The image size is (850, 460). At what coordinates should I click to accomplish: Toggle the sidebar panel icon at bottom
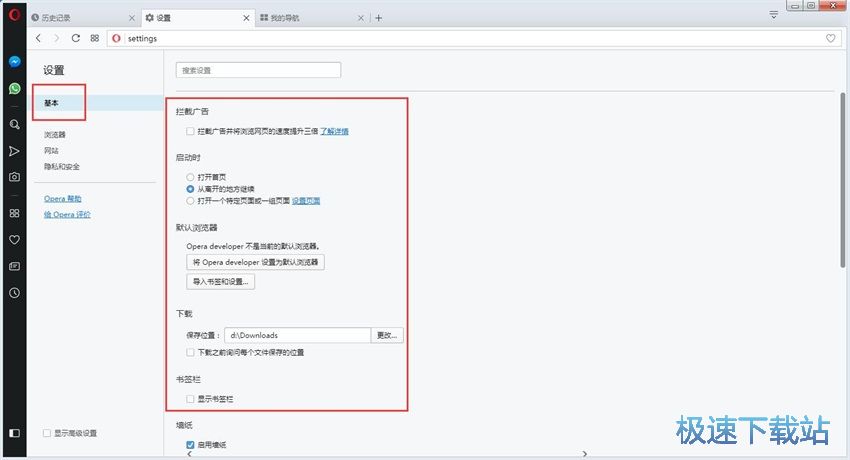pyautogui.click(x=15, y=433)
